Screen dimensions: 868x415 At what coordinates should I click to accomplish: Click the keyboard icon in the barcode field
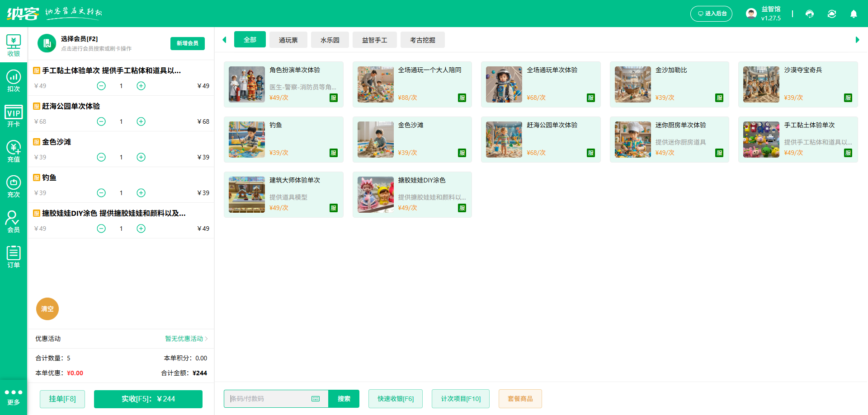[316, 399]
